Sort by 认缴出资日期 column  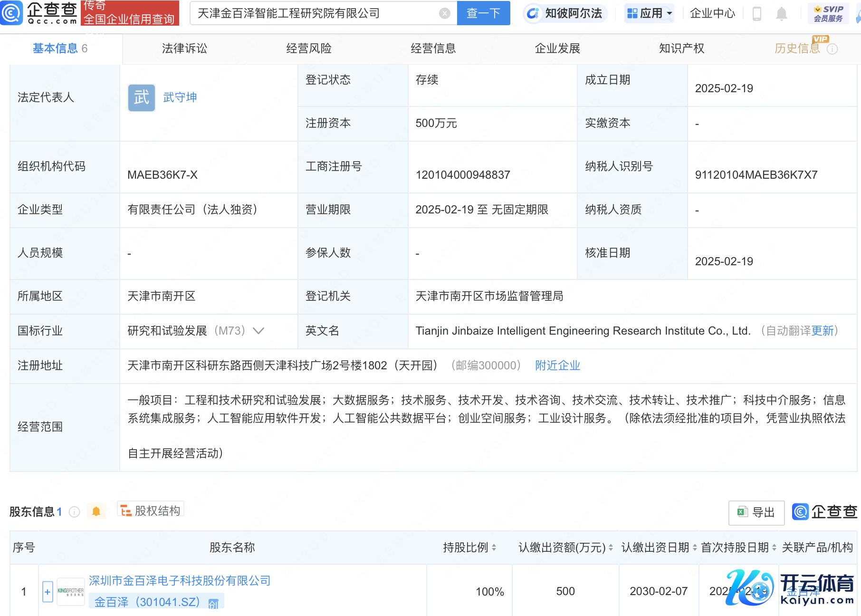(695, 548)
